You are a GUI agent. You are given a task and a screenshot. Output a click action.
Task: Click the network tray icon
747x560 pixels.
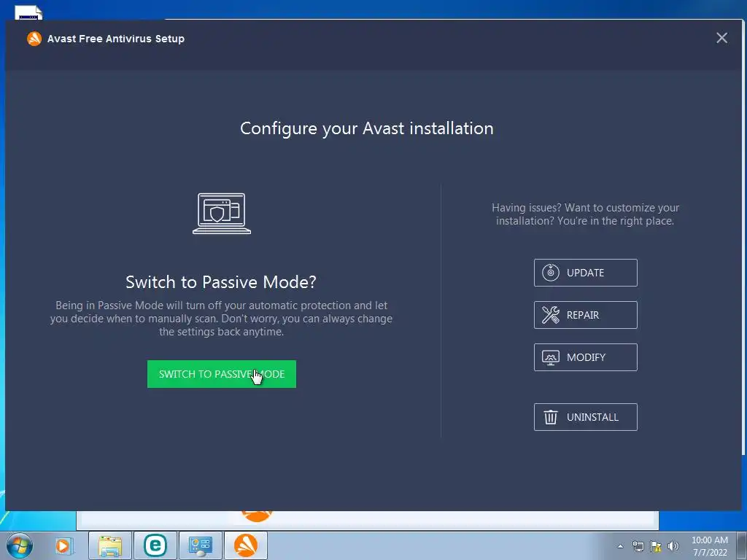point(638,546)
